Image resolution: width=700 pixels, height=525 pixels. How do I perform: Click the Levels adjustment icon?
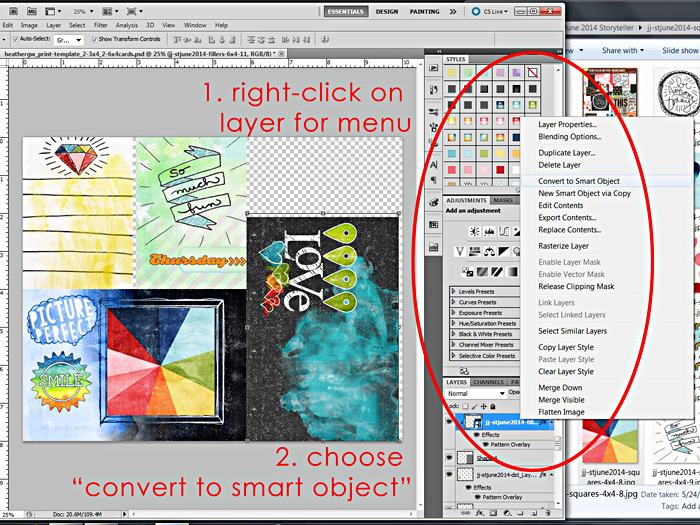click(x=489, y=231)
